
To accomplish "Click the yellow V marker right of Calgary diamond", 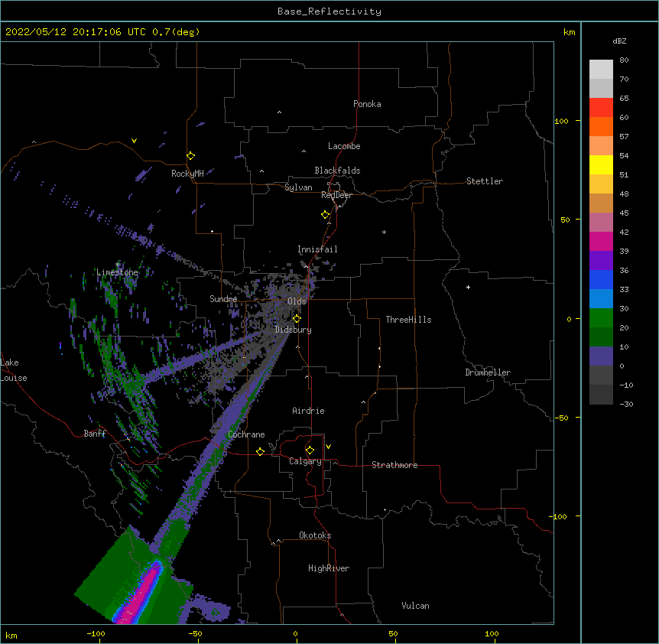I will [x=328, y=447].
